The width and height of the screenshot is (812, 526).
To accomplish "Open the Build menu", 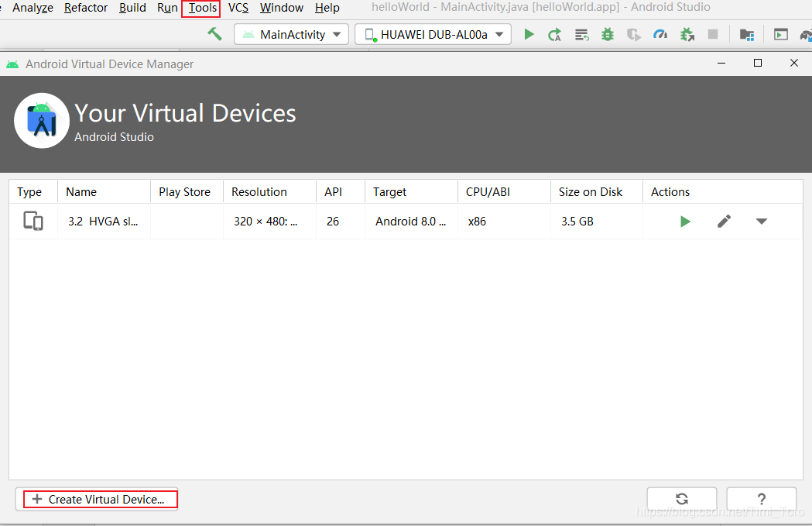I will 132,8.
